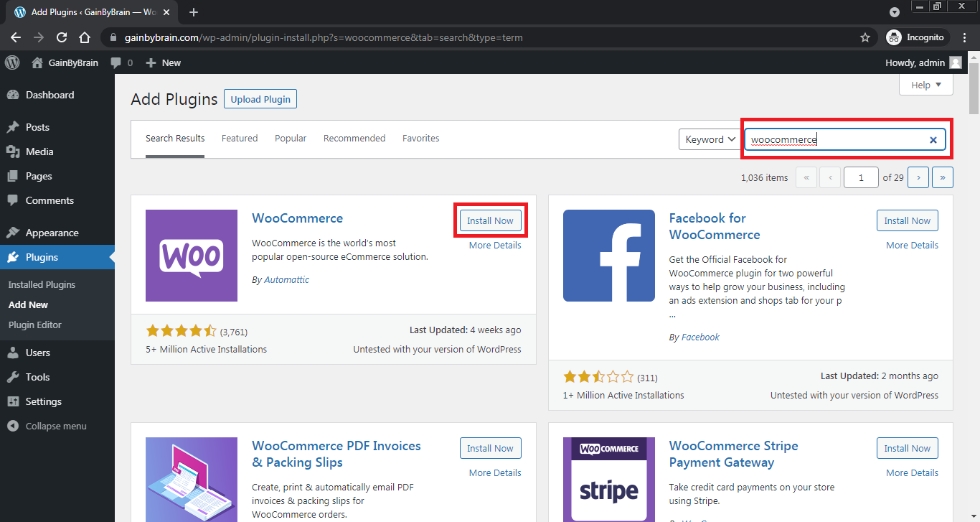This screenshot has width=980, height=522.
Task: Open the Chrome three-dot menu
Action: pyautogui.click(x=966, y=37)
